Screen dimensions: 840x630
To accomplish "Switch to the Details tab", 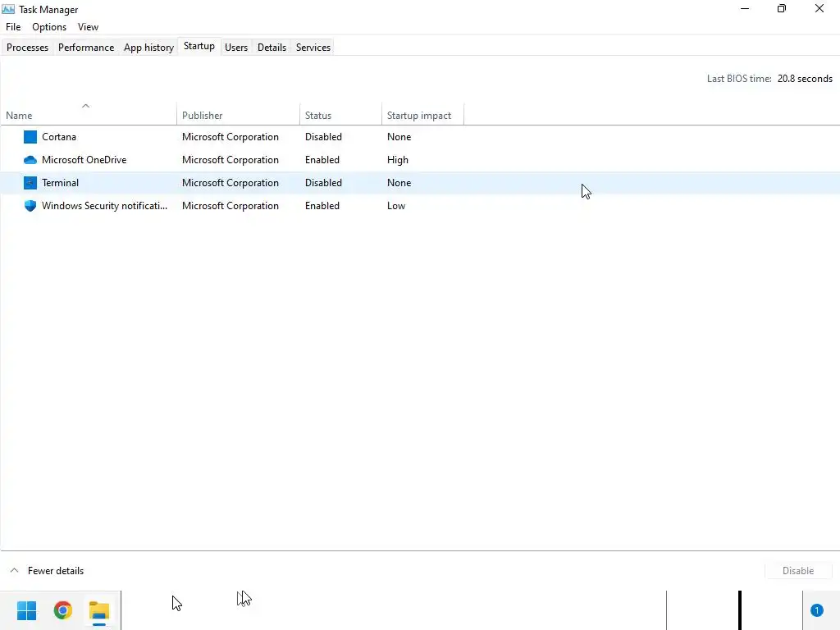I will coord(272,47).
